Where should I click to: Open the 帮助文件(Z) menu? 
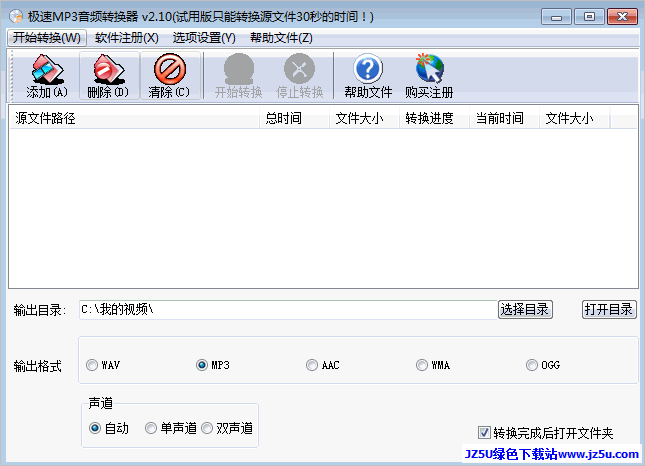(x=281, y=38)
